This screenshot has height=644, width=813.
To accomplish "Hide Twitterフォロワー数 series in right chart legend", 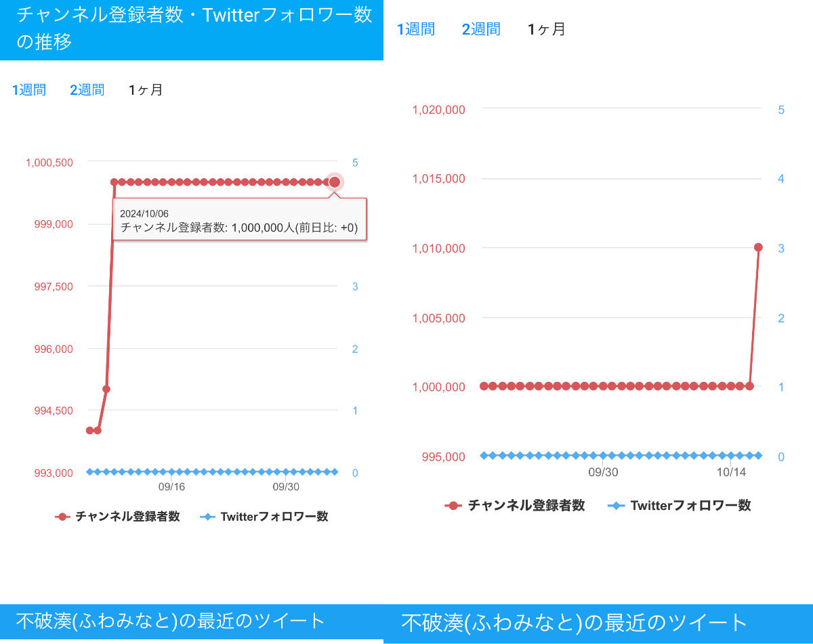I will [680, 505].
